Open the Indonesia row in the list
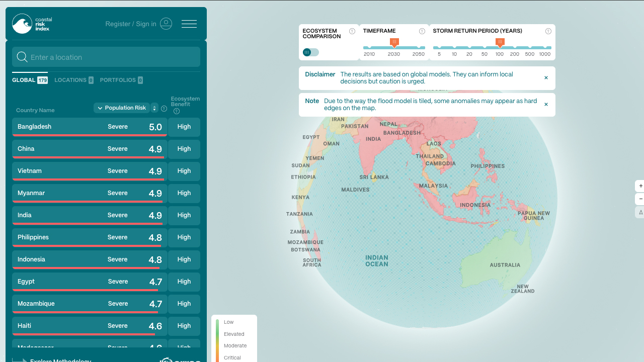 (90, 259)
